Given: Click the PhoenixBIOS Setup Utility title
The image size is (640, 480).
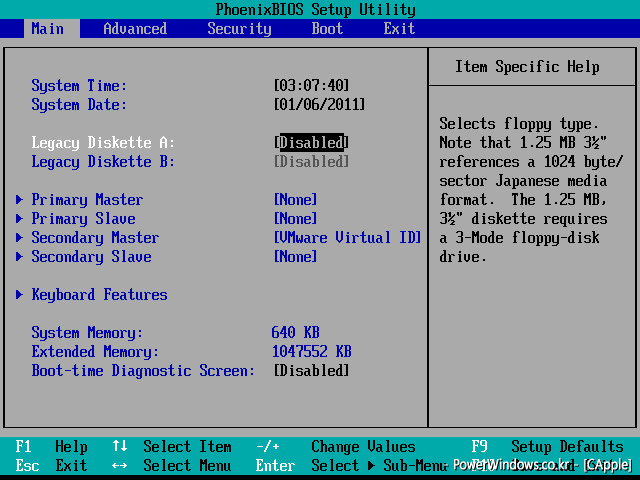Looking at the screenshot, I should coord(316,9).
